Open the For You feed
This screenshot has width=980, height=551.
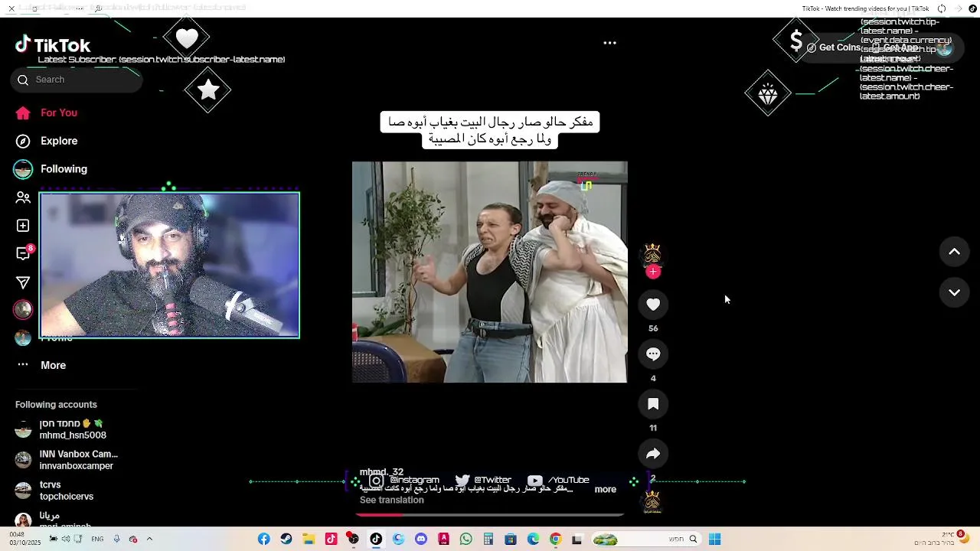(x=47, y=112)
